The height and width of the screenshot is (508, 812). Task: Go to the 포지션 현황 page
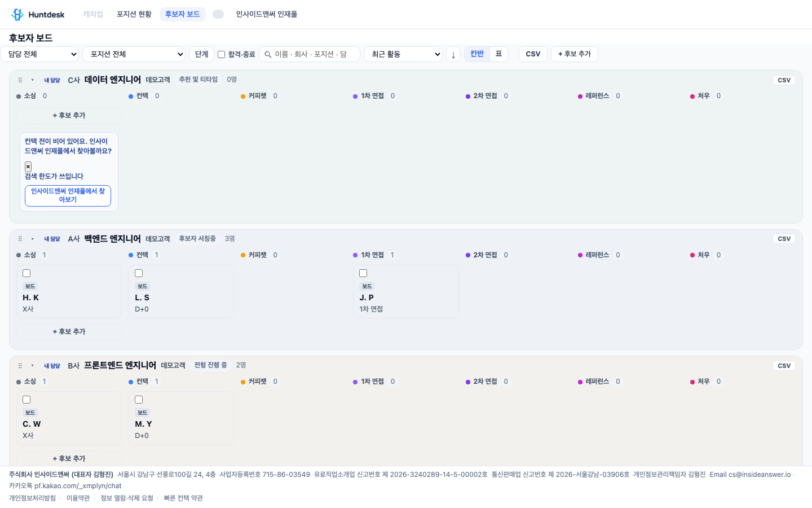coord(134,14)
